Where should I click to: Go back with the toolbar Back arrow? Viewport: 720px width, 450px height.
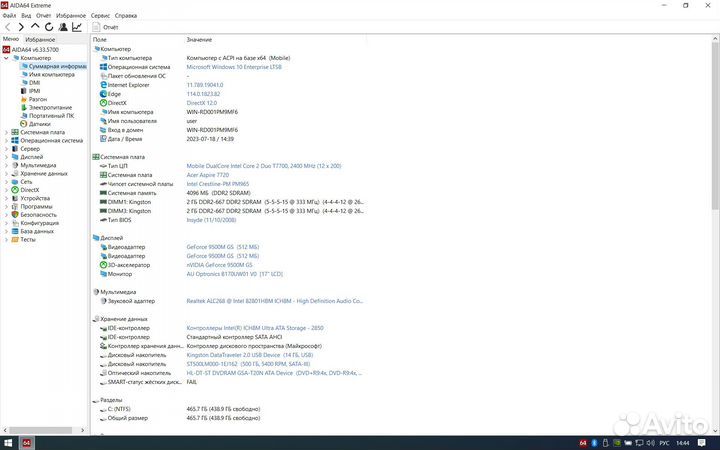(8, 27)
